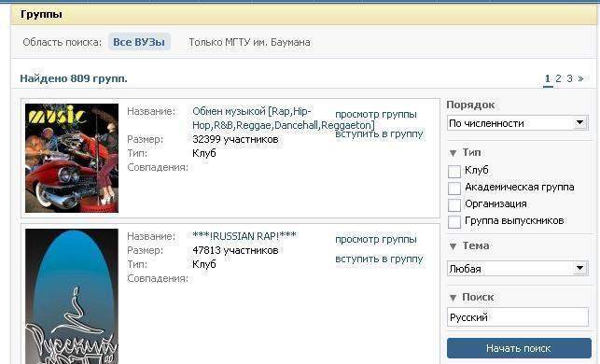Open the Обмен музыкой group title link
This screenshot has height=364, width=600.
click(284, 119)
